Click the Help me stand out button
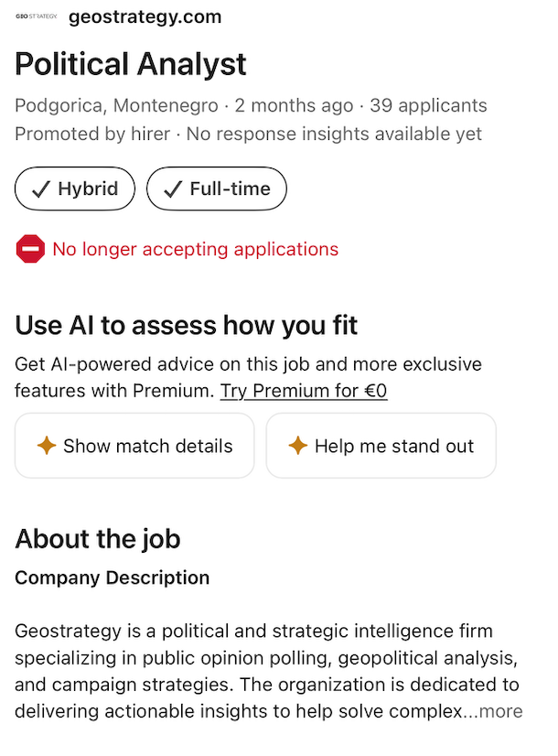Image resolution: width=558 pixels, height=756 pixels. [381, 446]
